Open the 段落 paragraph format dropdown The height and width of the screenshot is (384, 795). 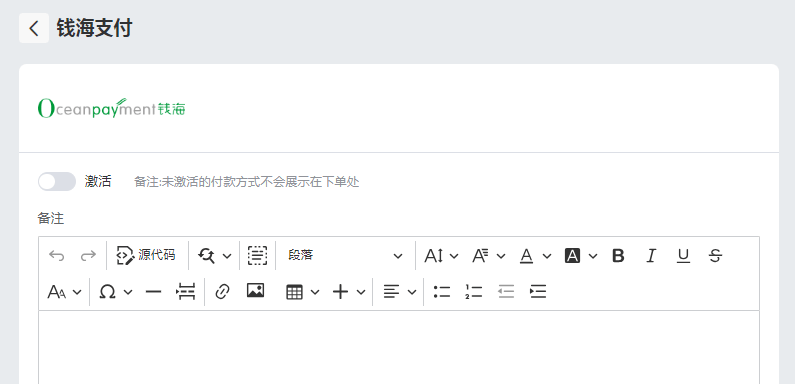345,255
